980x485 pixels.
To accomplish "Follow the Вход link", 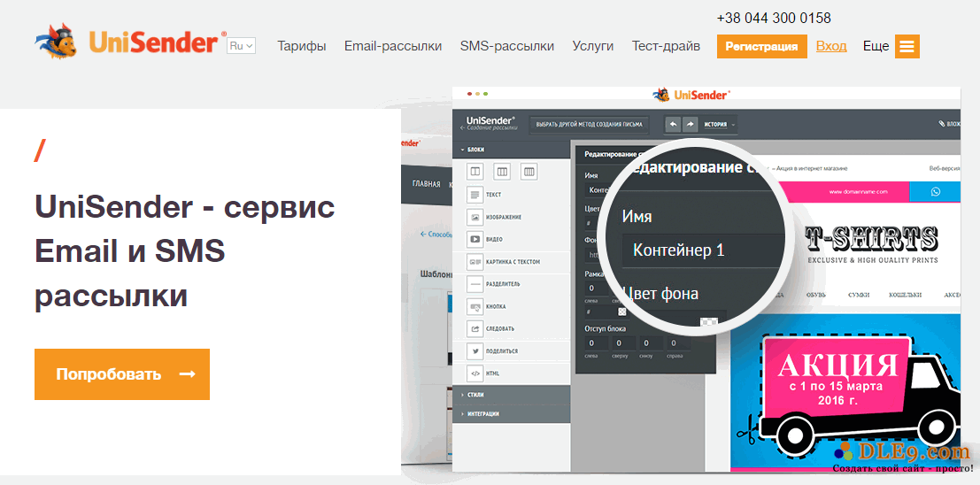I will click(831, 46).
